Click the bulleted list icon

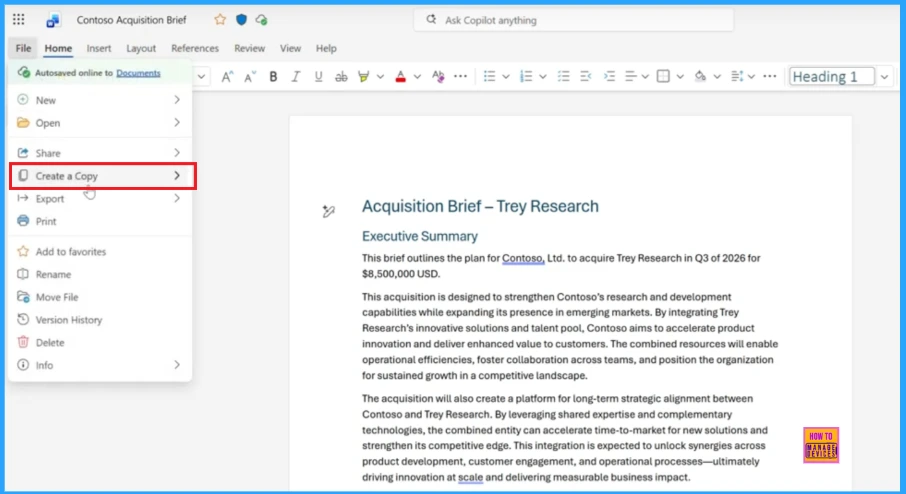pyautogui.click(x=489, y=77)
